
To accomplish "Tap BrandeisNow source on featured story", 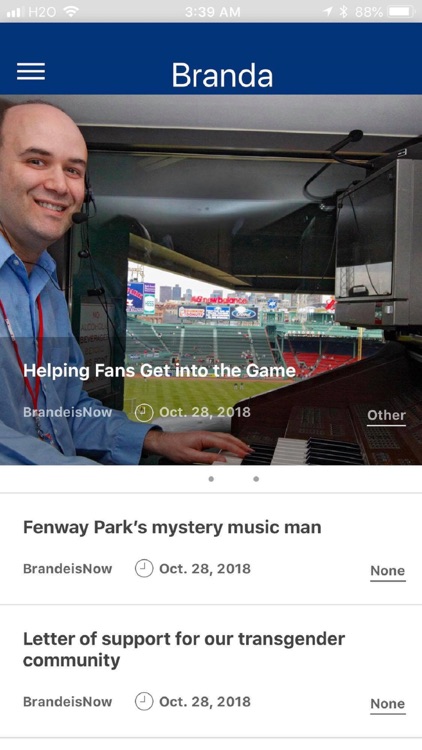I will [x=67, y=412].
